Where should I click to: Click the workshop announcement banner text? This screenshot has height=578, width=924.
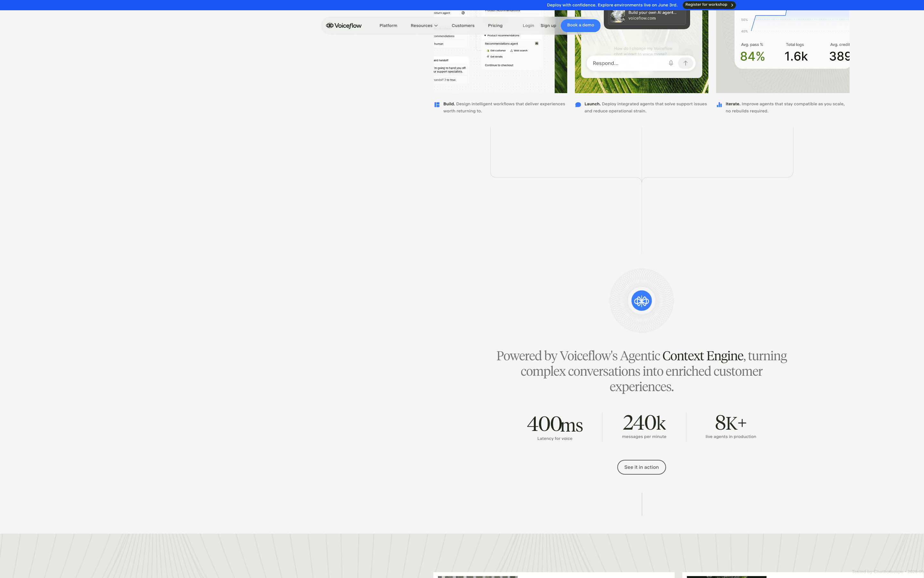tap(612, 5)
